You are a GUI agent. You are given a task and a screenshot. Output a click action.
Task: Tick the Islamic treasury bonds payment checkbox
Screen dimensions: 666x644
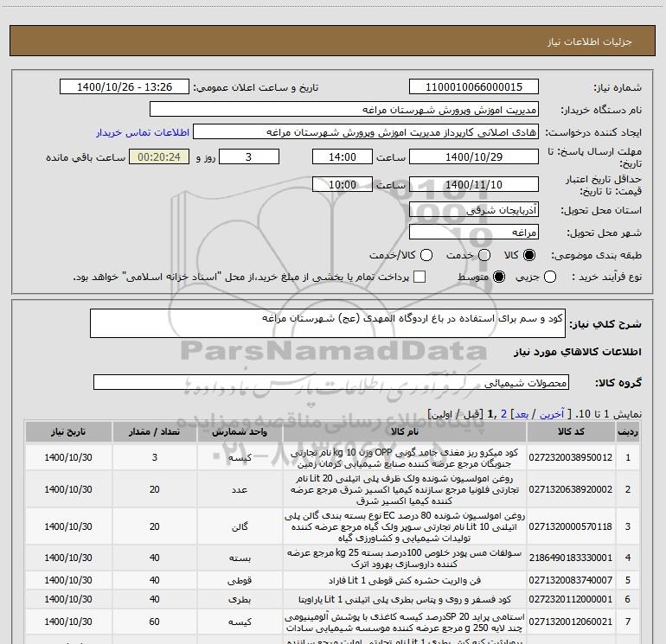coord(419,277)
